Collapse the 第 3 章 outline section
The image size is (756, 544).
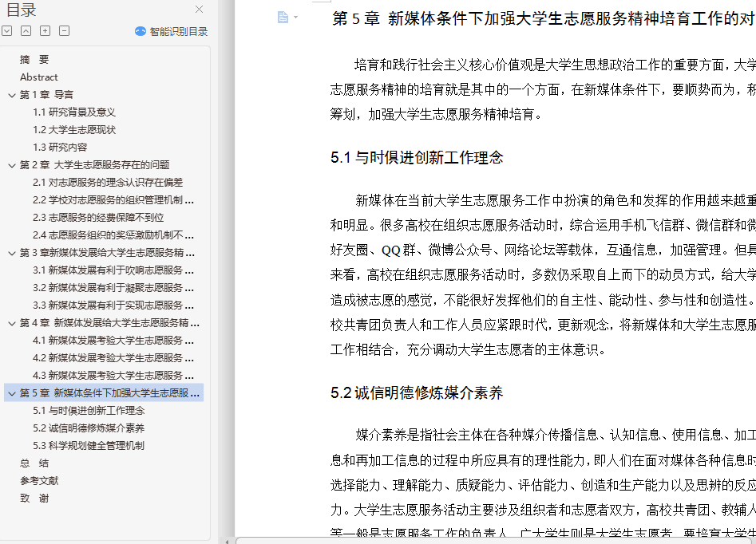click(x=12, y=254)
